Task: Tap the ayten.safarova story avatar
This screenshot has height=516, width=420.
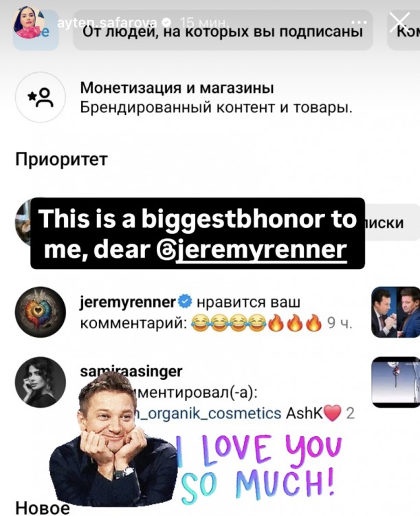Action: pyautogui.click(x=29, y=23)
